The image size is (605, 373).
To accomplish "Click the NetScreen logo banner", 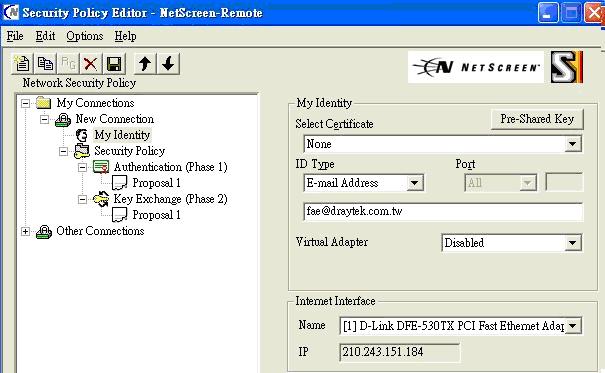I will tap(476, 67).
